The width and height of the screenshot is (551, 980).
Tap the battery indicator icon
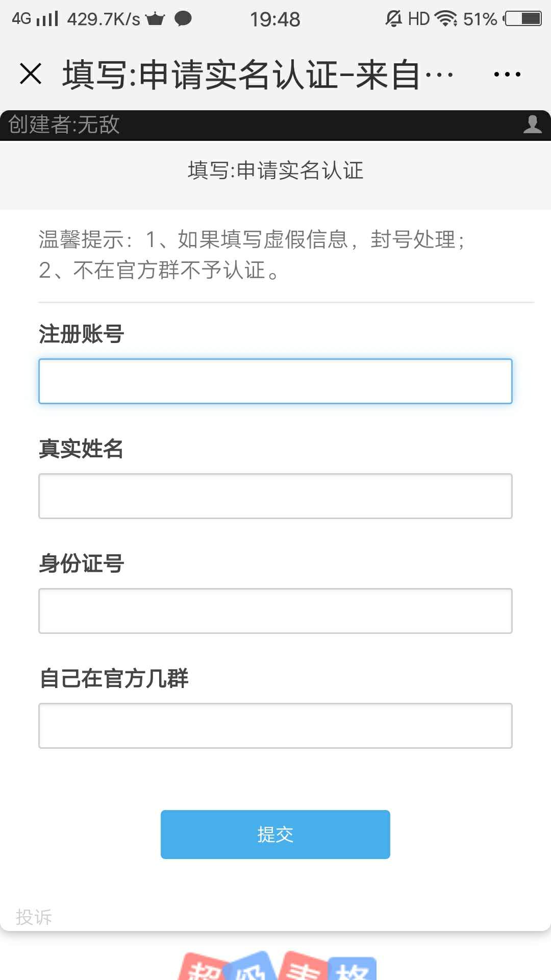522,19
